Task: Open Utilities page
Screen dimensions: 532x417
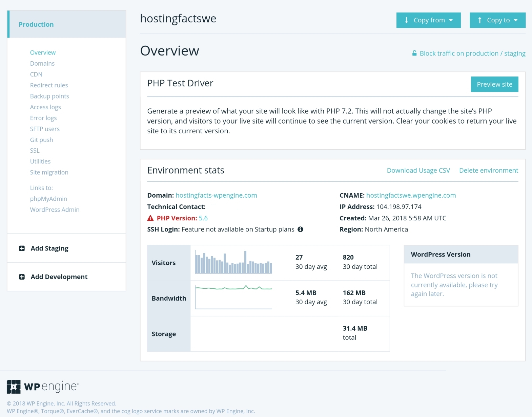Action: coord(40,161)
